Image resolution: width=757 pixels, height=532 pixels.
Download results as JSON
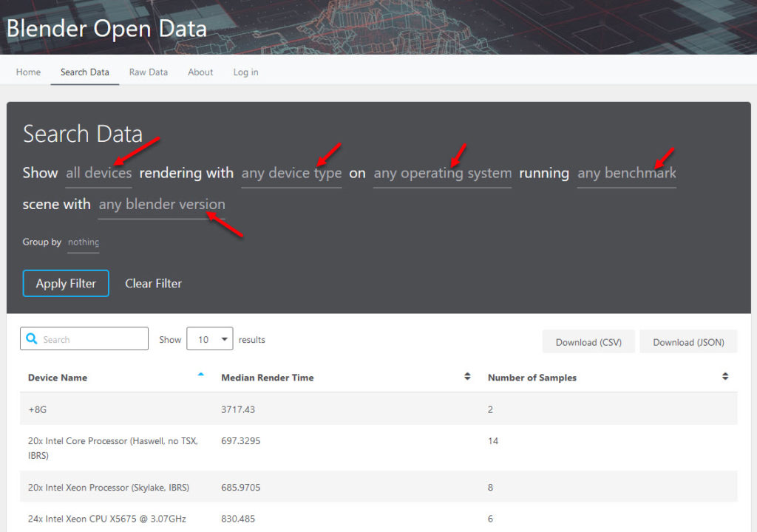688,341
